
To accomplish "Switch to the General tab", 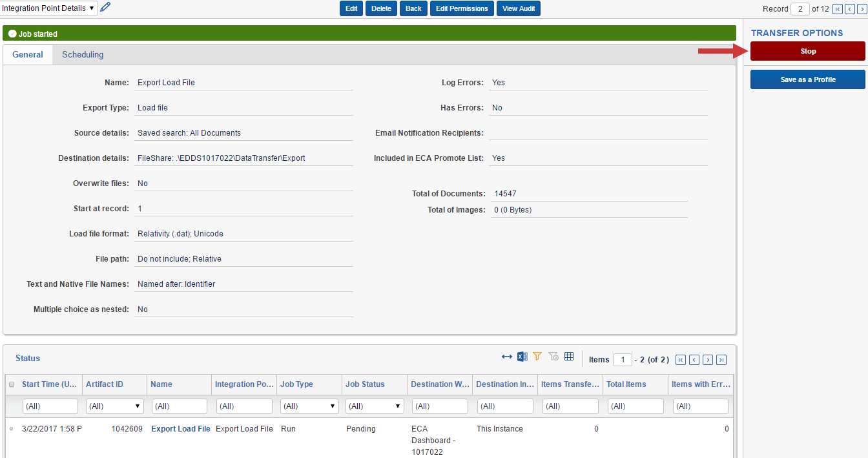I will (28, 55).
